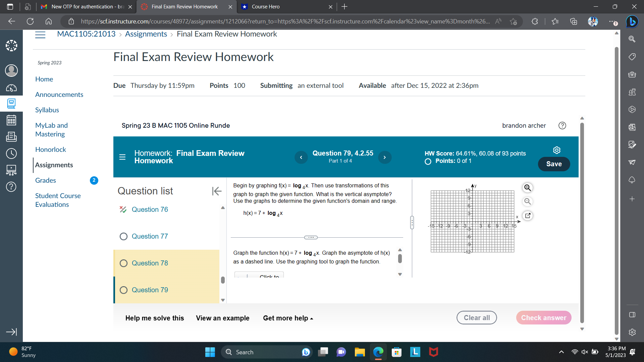Switch to the Course Hero tab
The height and width of the screenshot is (362, 644).
click(287, 7)
